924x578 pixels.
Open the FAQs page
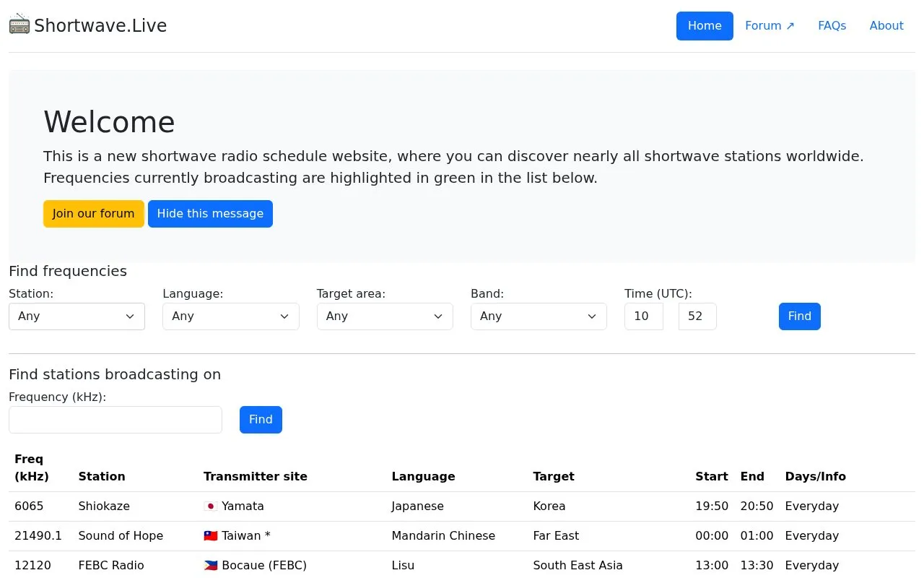click(832, 26)
